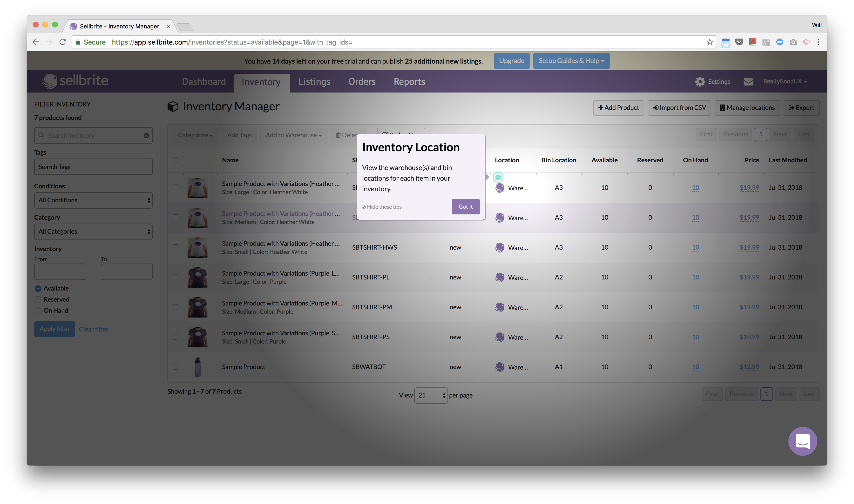854x504 pixels.
Task: Focus the Search Tags field
Action: tap(94, 167)
